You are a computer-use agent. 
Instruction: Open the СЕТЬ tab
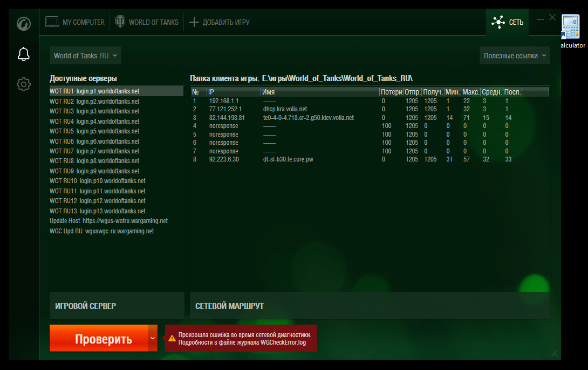pyautogui.click(x=508, y=22)
